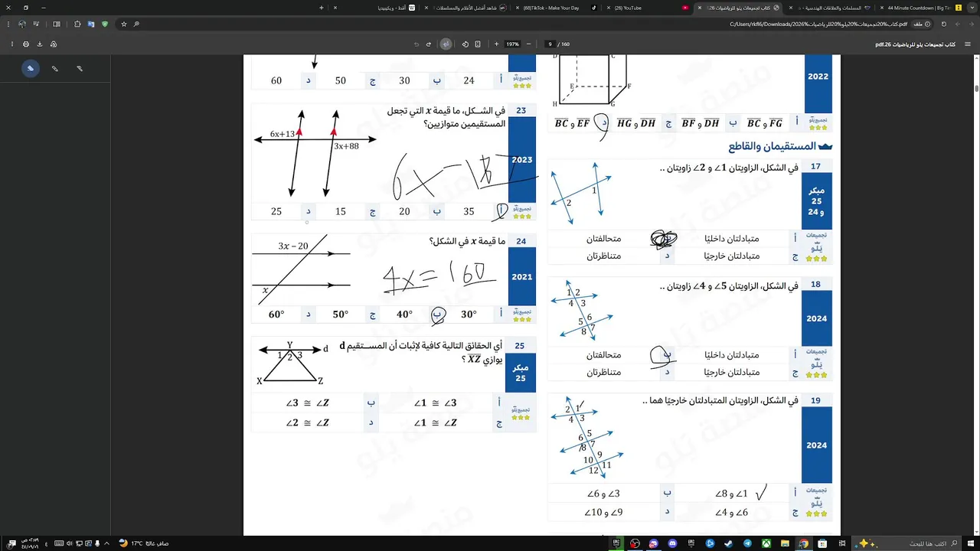Click the Windows taskbar search box
980x551 pixels.
click(906, 543)
